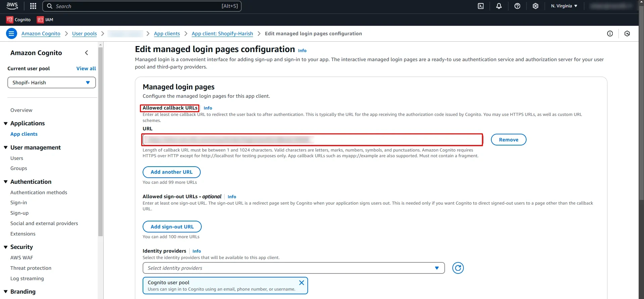Open the settings gear in header
The image size is (644, 299).
tap(535, 6)
